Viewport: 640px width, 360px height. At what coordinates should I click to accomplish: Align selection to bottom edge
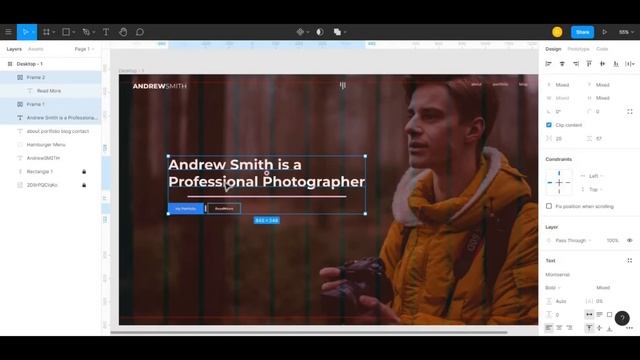pyautogui.click(x=616, y=64)
